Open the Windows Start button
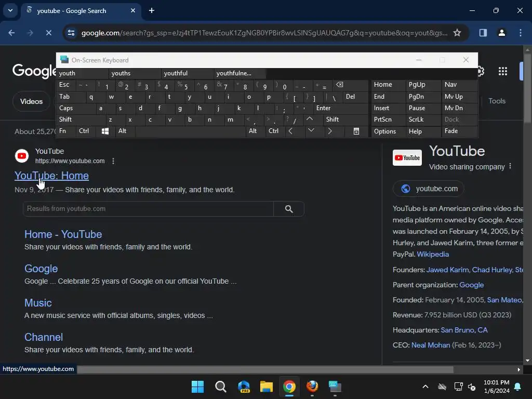Screen dimensions: 532x399 (197, 387)
